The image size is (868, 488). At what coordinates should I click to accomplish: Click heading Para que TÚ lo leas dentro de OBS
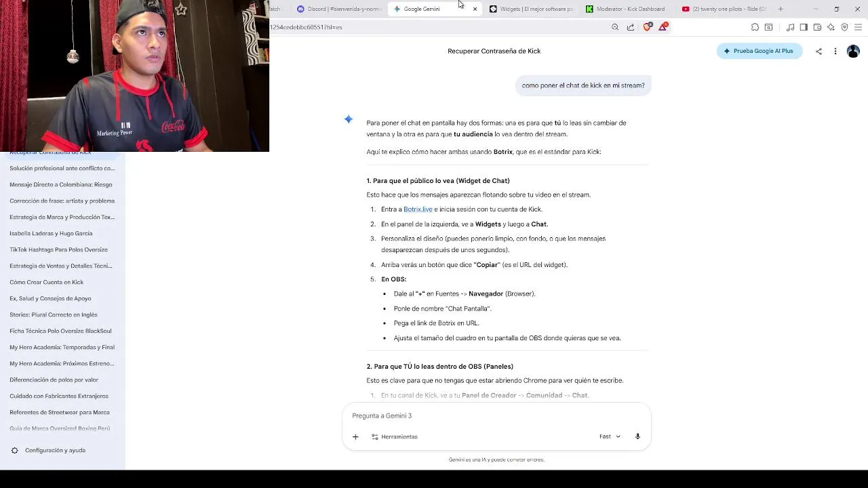pyautogui.click(x=439, y=367)
